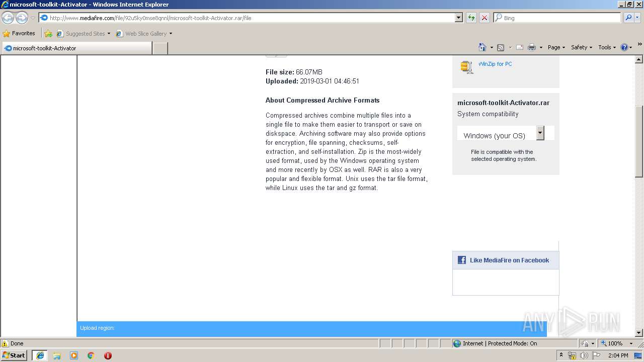Open search provider dropdown arrow

coord(637,18)
